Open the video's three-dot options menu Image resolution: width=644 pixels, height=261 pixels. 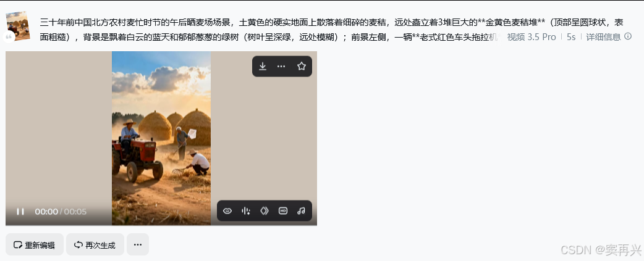coord(281,67)
